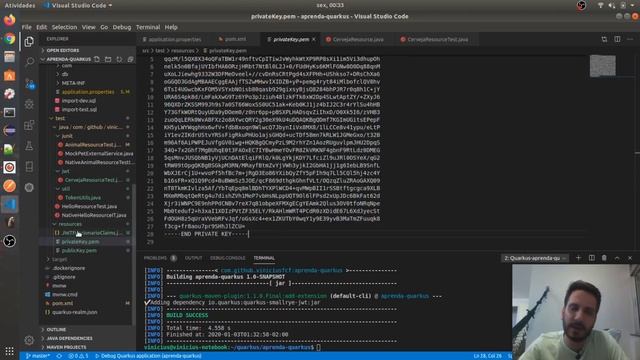This screenshot has width=640, height=360.
Task: Open TokenUtils.java in Explorer
Action: tap(83, 198)
